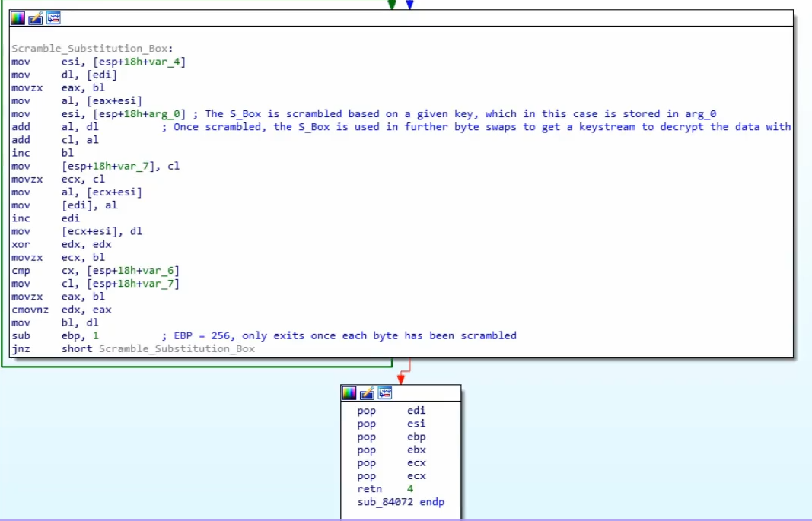Click 'mov al, [ecx+esi]' instruction

coord(77,192)
